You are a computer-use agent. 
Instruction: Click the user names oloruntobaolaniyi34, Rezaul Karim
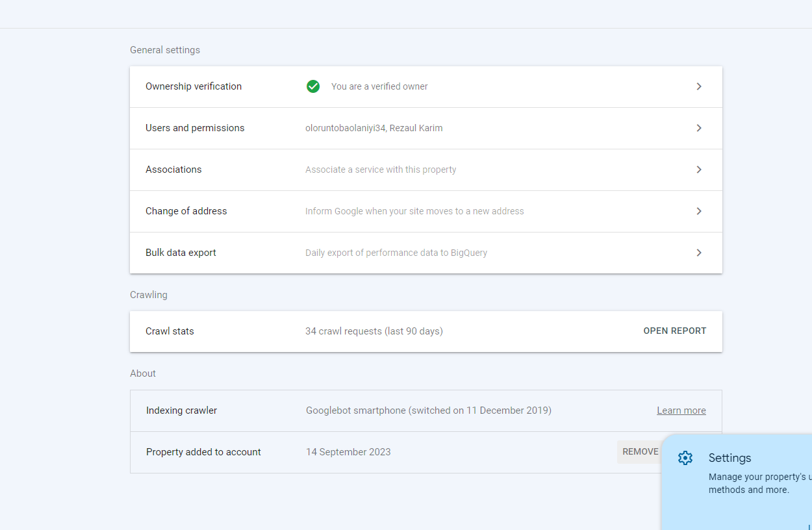[374, 128]
